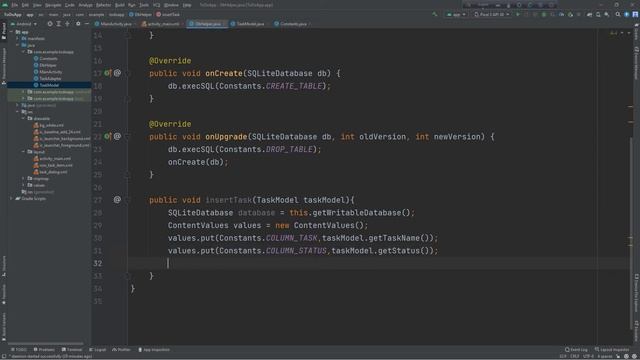Click the @ gutter icon beside onUpgrade
The height and width of the screenshot is (360, 640).
[x=117, y=136]
